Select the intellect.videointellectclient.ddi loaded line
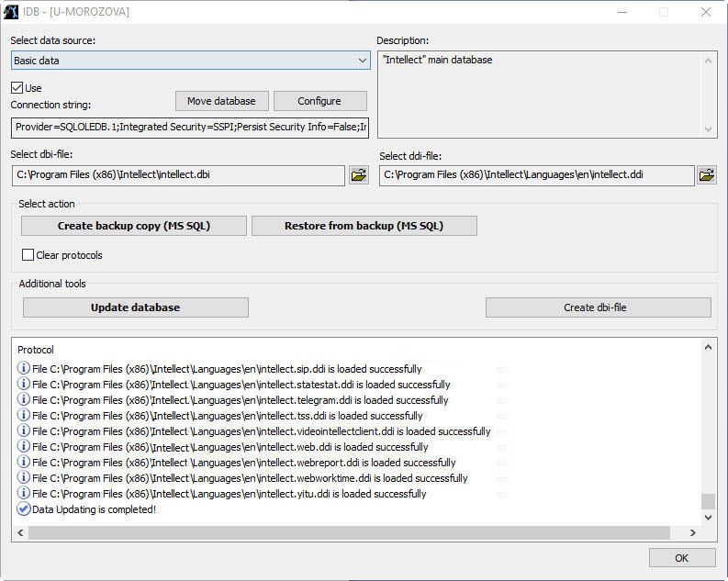The height and width of the screenshot is (581, 728). (x=262, y=431)
